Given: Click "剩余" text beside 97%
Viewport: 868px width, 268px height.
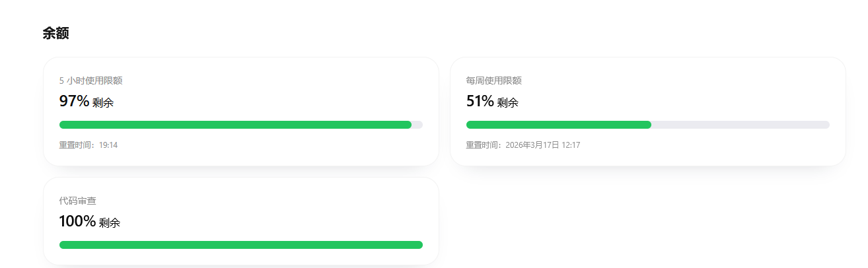Looking at the screenshot, I should (103, 103).
